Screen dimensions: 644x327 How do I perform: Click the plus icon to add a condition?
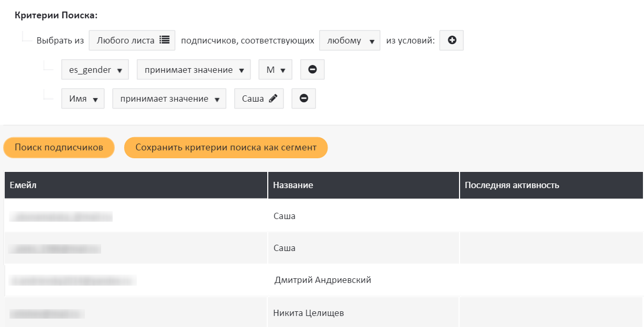[x=451, y=40]
